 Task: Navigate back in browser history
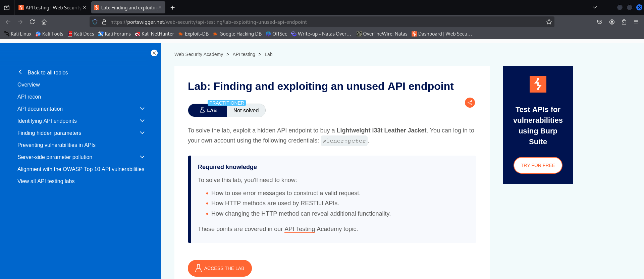coord(8,22)
